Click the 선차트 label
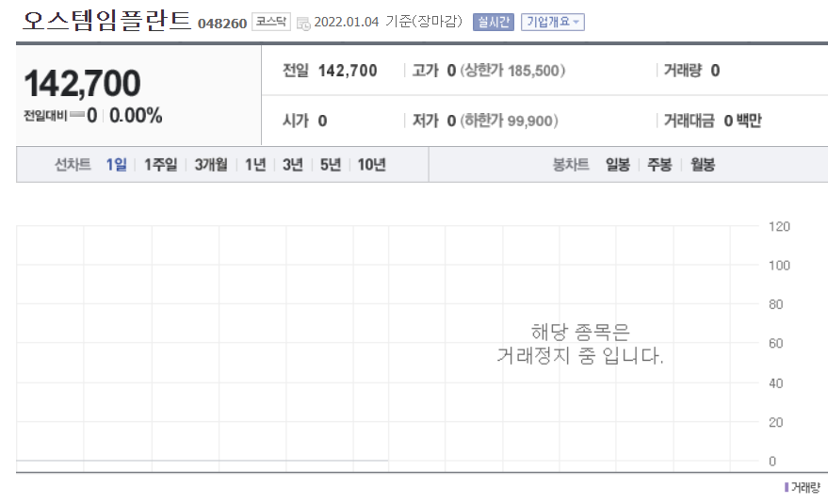This screenshot has height=504, width=828. click(73, 165)
